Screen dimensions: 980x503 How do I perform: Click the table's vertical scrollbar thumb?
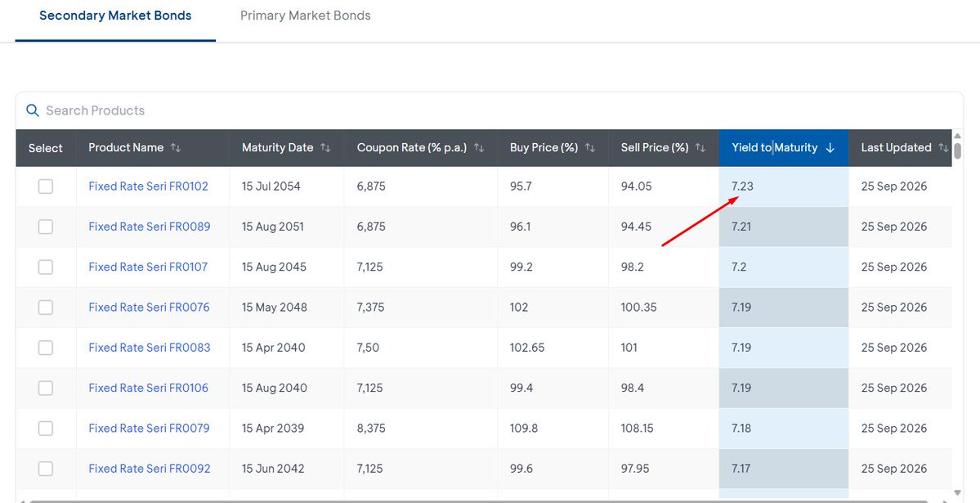coord(957,150)
